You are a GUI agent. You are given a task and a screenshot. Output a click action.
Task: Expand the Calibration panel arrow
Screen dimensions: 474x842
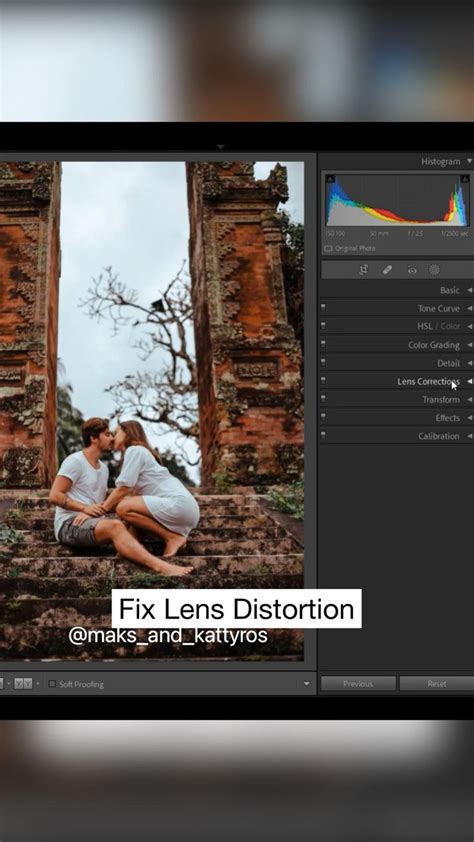coord(470,436)
